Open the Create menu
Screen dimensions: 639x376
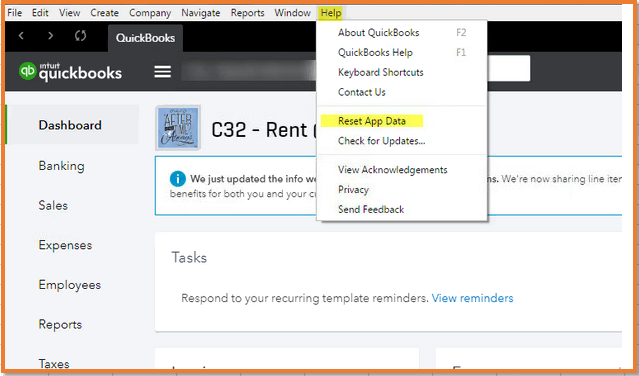[x=104, y=13]
